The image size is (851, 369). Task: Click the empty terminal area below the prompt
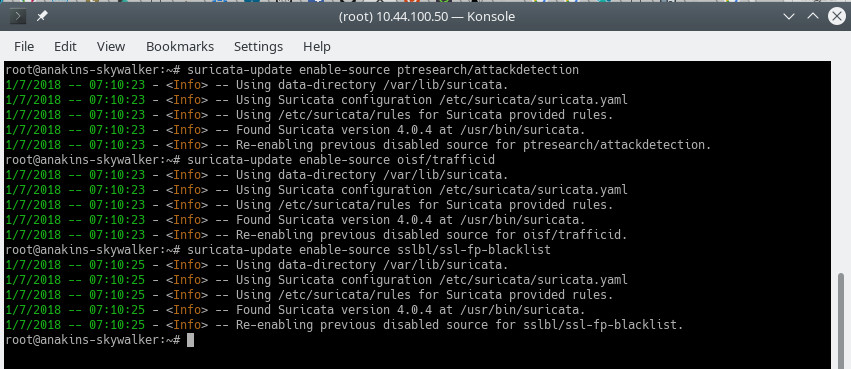click(x=417, y=359)
